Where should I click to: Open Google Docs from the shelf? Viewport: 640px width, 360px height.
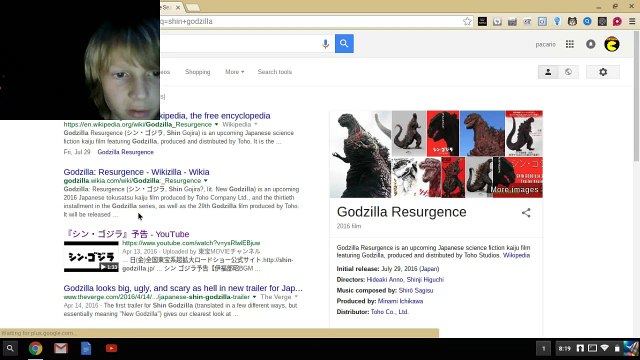[x=86, y=349]
